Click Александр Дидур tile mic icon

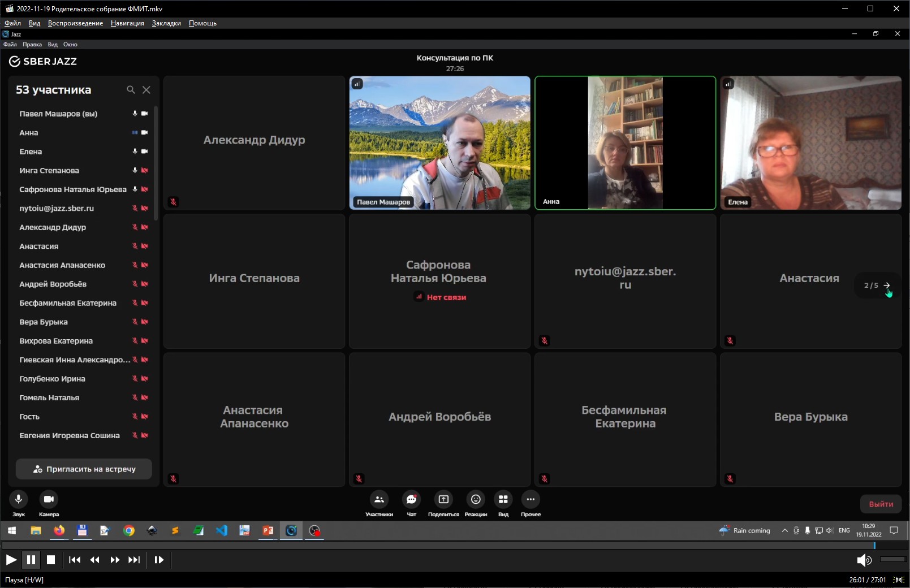174,202
